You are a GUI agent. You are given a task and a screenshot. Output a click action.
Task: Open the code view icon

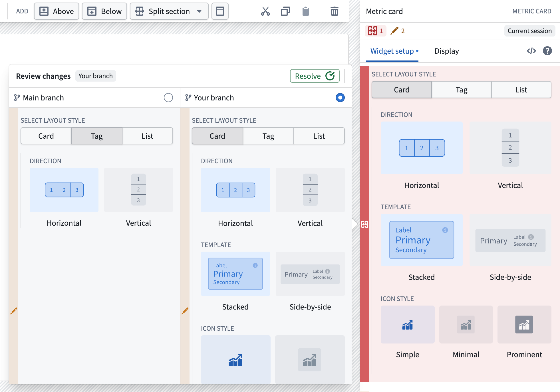click(x=531, y=51)
